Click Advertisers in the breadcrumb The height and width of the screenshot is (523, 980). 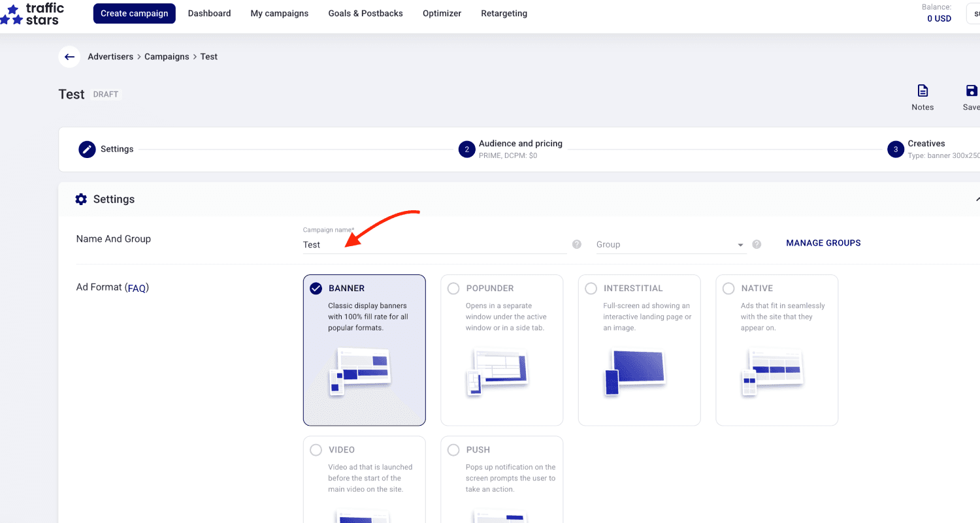110,57
